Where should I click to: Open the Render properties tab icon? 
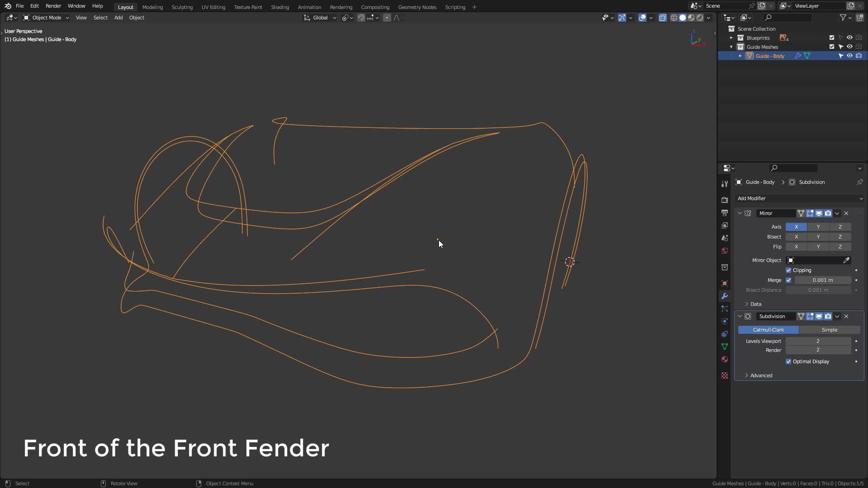coord(725,200)
